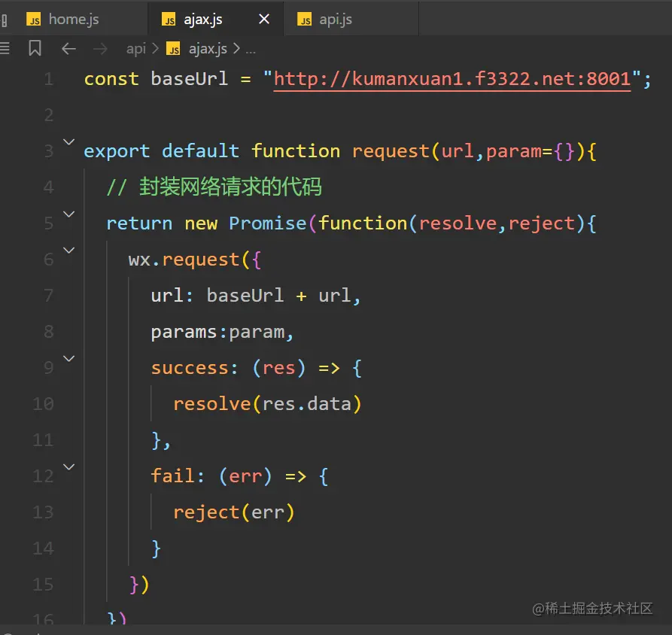Click 'fail:' property on line 12
Viewport: 672px width, 635px height.
[x=178, y=475]
